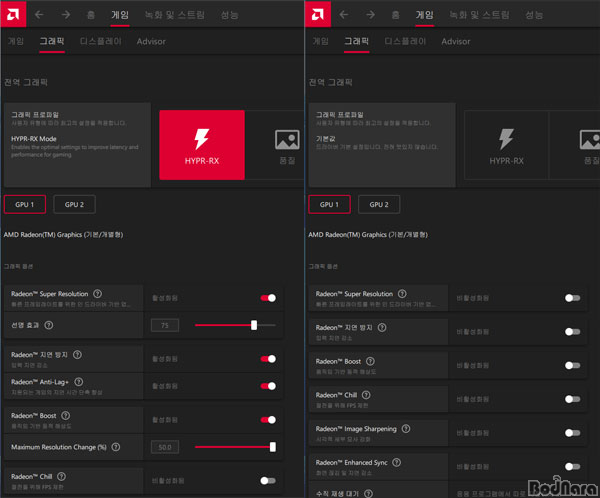Open help for Radeon Super Resolution, left window

98,294
